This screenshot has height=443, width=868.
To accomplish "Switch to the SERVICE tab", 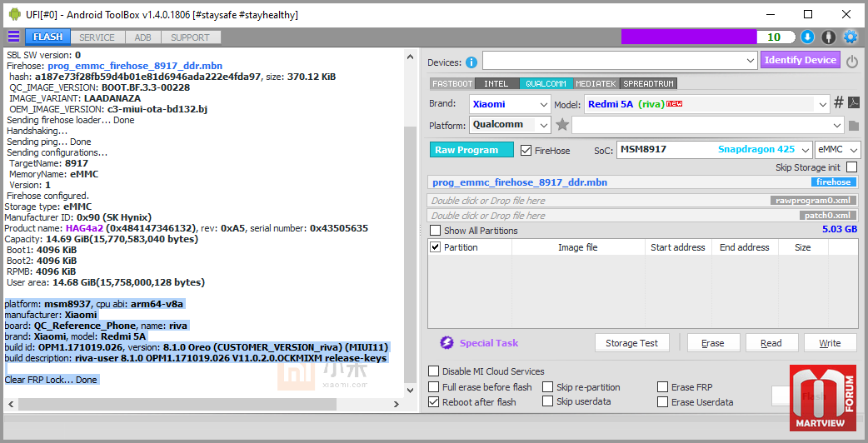I will tap(97, 37).
